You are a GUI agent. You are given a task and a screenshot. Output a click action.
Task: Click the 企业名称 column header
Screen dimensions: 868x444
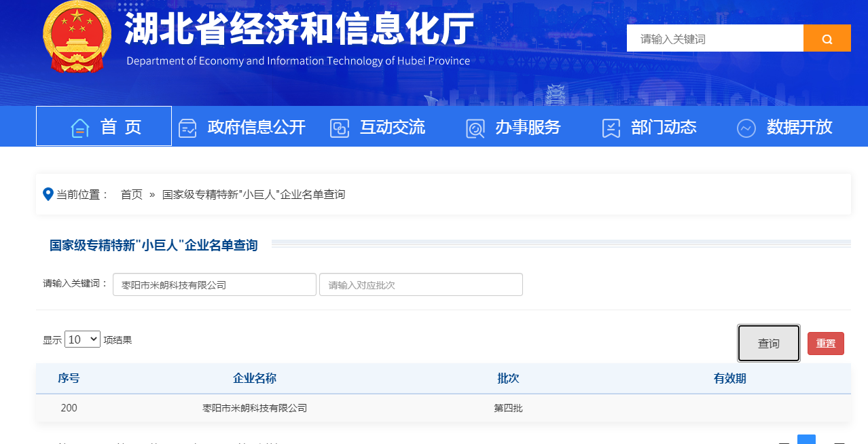(254, 379)
